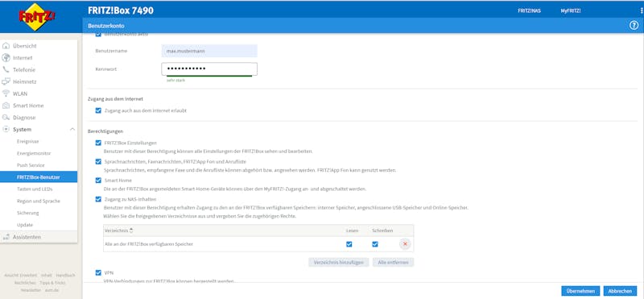
Task: Click the Heimnetz network icon
Action: [6, 81]
